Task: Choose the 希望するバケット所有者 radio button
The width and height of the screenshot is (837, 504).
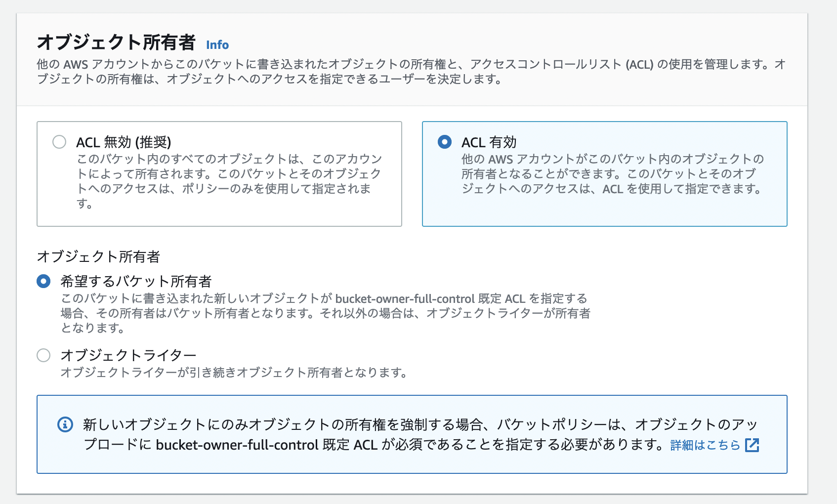Action: [43, 282]
